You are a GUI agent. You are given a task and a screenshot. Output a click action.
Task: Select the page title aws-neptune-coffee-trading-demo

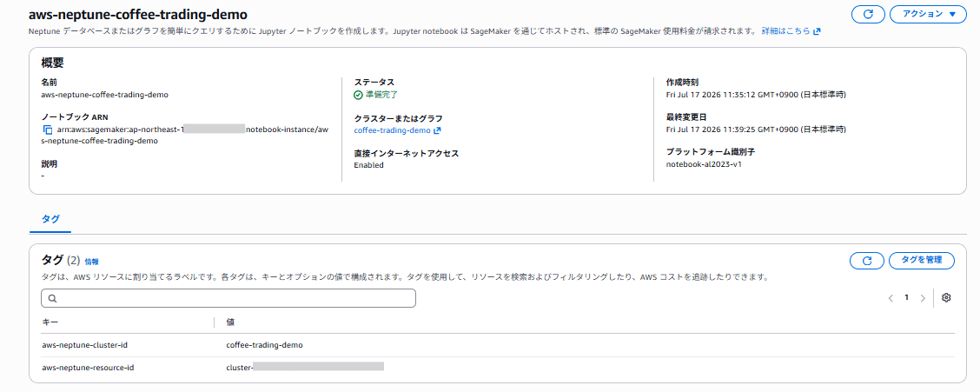[138, 13]
